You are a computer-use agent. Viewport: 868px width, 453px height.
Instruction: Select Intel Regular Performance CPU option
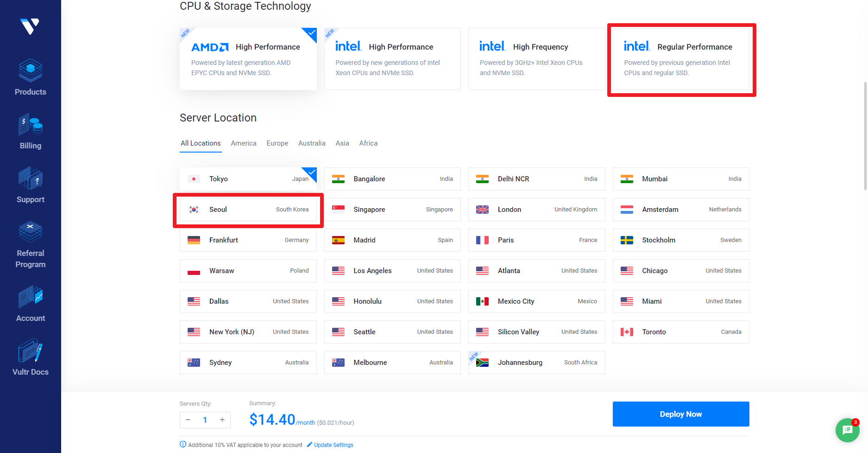[681, 59]
